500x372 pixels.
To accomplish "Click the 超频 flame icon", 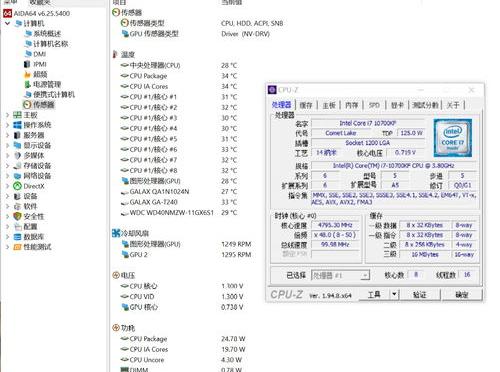I will point(28,74).
